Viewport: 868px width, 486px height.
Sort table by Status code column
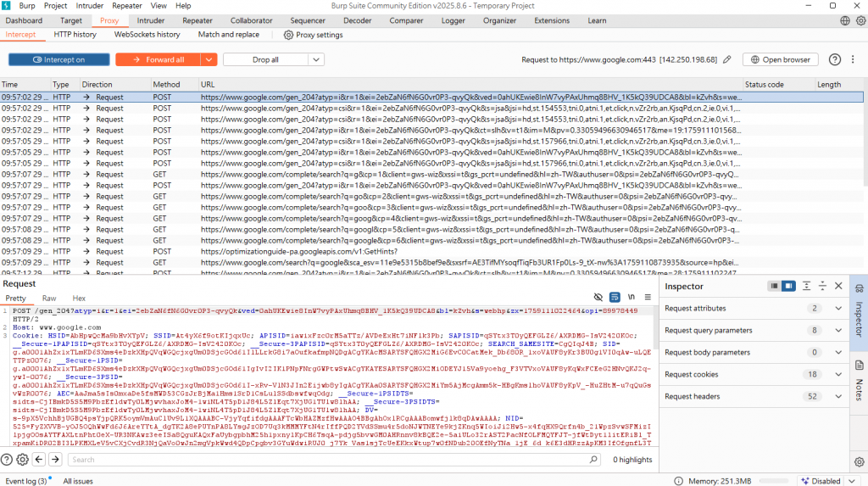coord(778,84)
